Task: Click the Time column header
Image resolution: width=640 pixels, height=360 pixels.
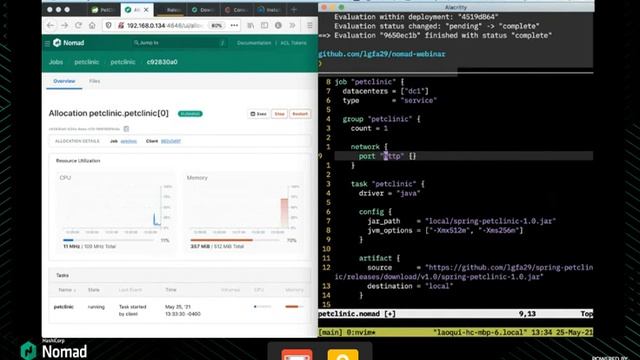Action: coord(171,290)
